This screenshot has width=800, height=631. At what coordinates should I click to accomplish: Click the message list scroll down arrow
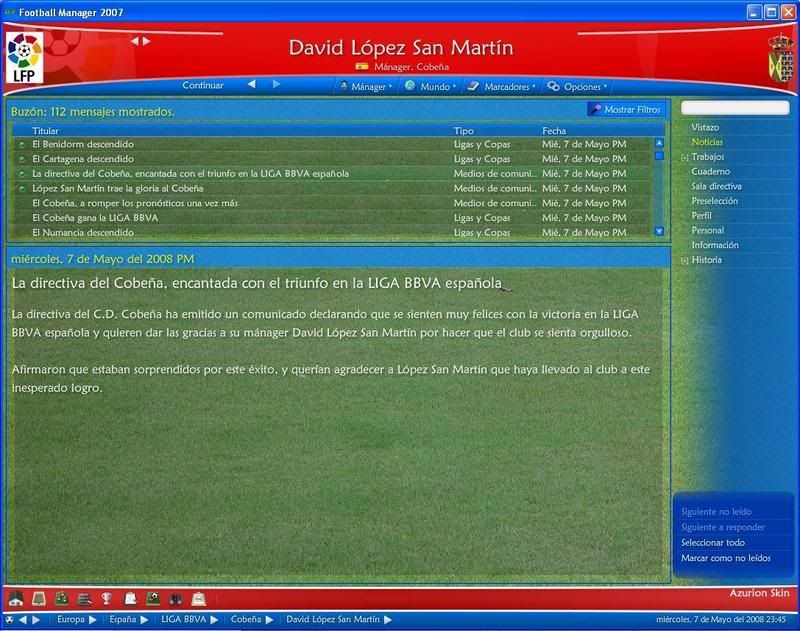coord(659,231)
